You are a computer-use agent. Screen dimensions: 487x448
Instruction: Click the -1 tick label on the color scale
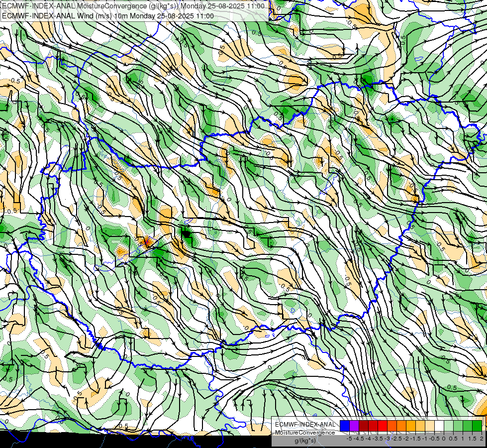(425, 439)
